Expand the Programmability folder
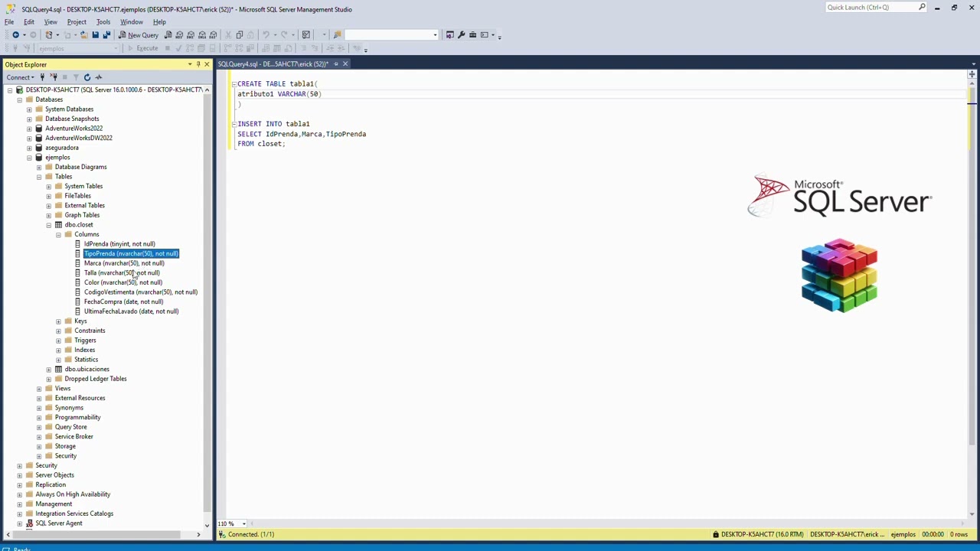The height and width of the screenshot is (551, 980). click(39, 418)
